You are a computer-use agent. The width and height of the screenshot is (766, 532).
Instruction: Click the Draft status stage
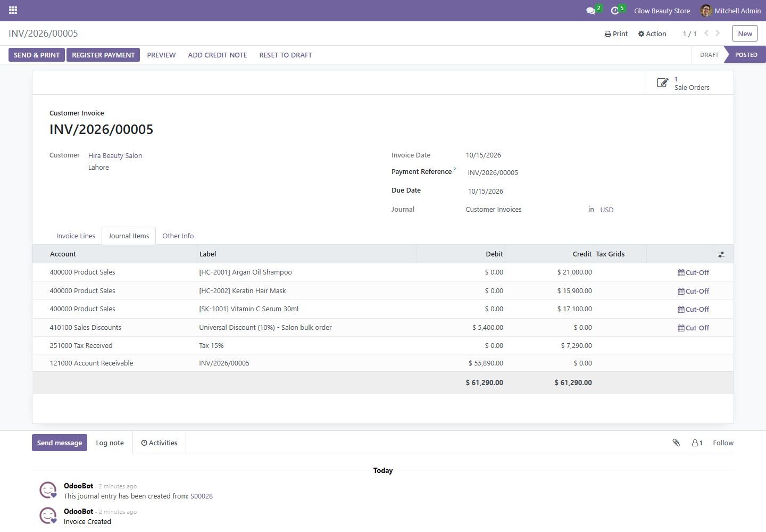pos(709,55)
